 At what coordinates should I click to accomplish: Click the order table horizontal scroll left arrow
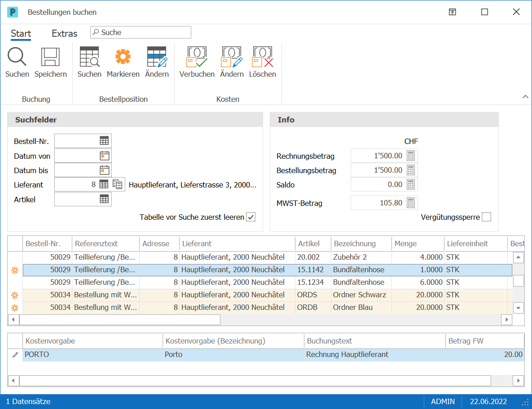tap(13, 320)
